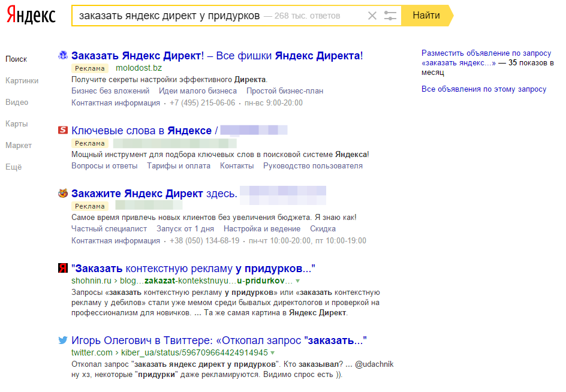The image size is (566, 392).
Task: Open the 'Закажите Яндекс Директ здесь' ad title
Action: tap(154, 194)
